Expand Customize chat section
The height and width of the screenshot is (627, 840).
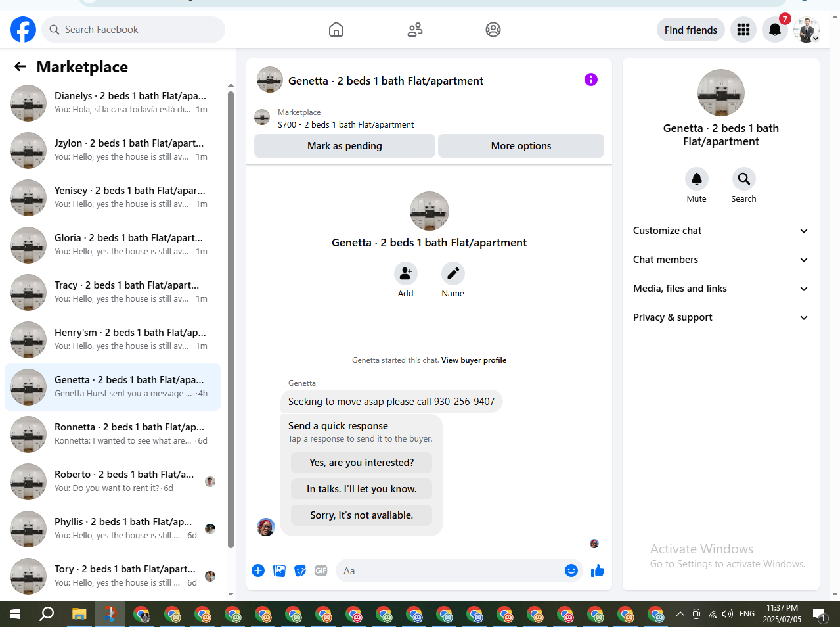click(x=720, y=231)
